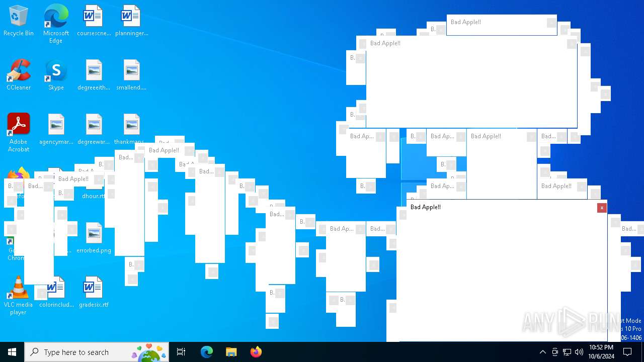Select the coursescne Word document icon
This screenshot has height=362, width=644.
tap(94, 21)
